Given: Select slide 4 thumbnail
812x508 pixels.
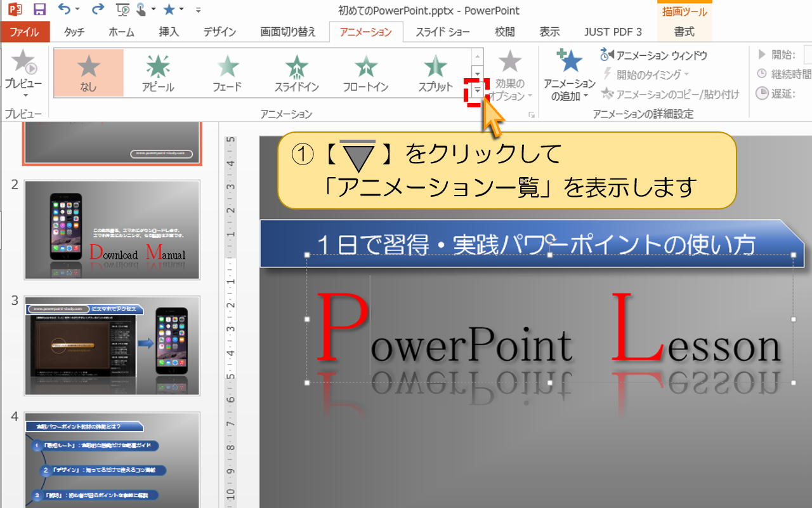Looking at the screenshot, I should 112,460.
